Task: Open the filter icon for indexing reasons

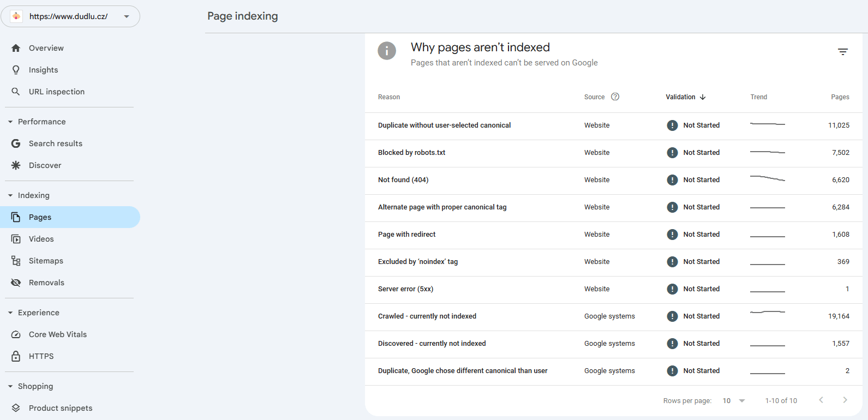Action: point(842,52)
